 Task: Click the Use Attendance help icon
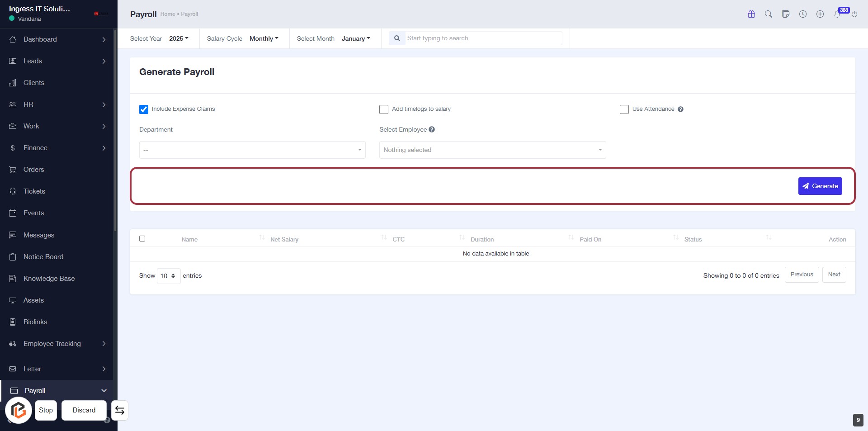(680, 109)
